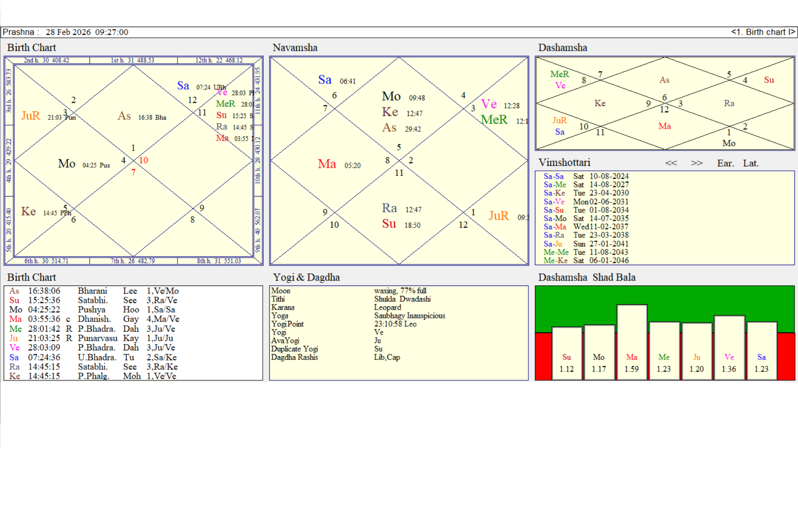Click the next dasha arrows >>
Image resolution: width=798 pixels, height=532 pixels.
click(697, 163)
